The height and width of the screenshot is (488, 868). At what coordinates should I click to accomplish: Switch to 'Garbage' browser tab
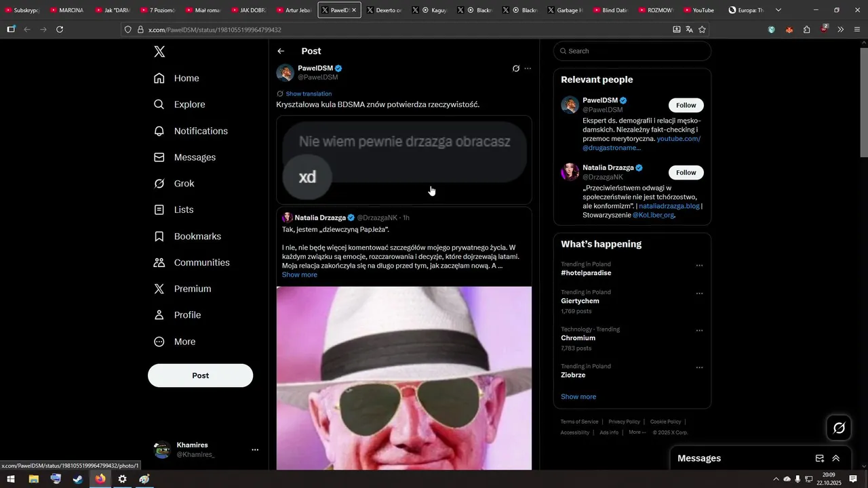[x=565, y=10]
